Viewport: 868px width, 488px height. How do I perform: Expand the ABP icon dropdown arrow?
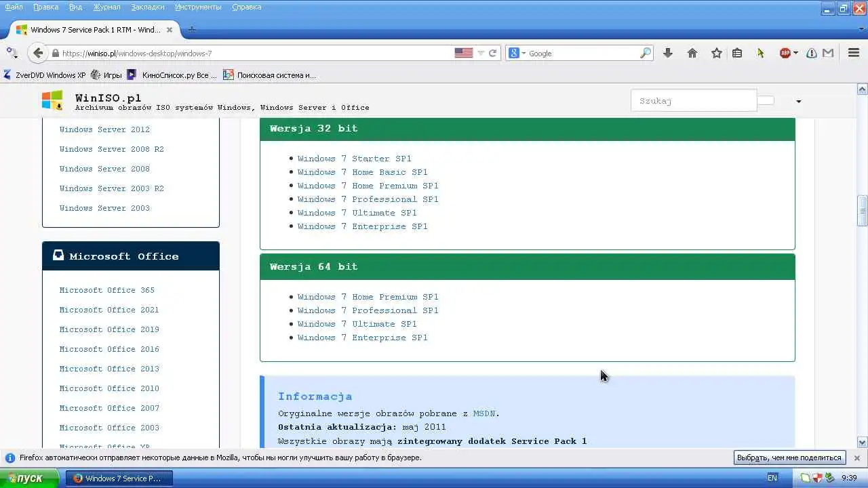pyautogui.click(x=796, y=53)
